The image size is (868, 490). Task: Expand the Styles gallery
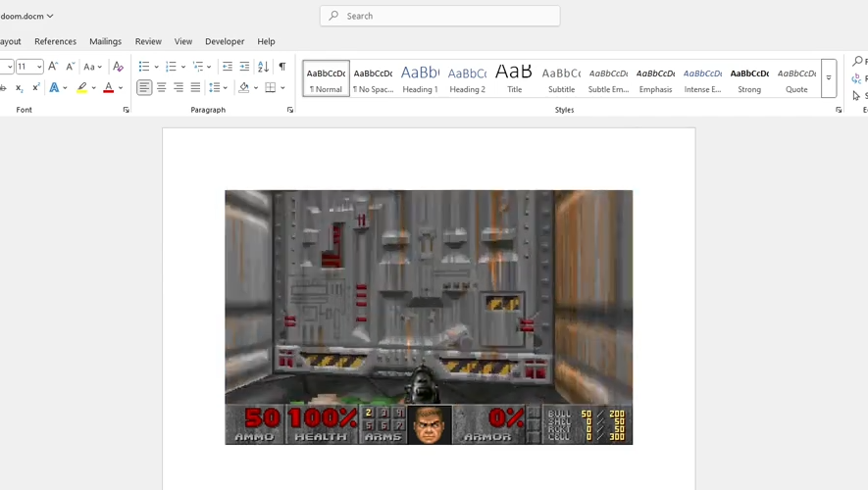pyautogui.click(x=829, y=78)
